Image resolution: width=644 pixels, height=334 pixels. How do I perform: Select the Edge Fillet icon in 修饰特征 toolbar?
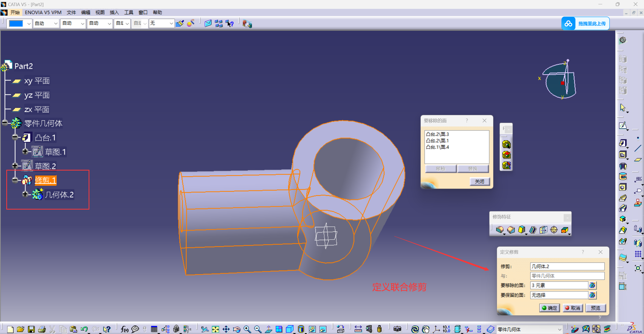click(500, 230)
